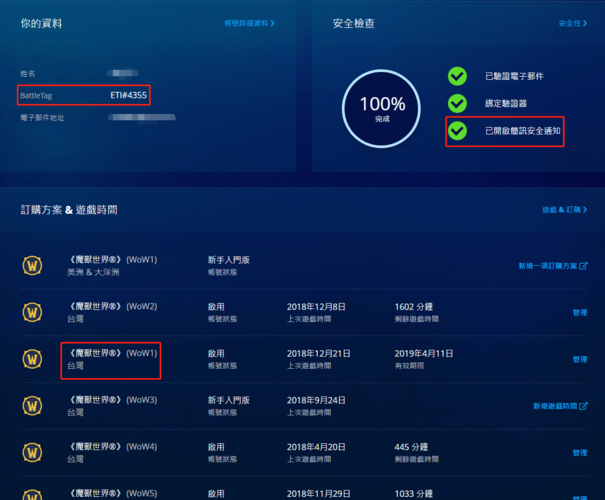Image resolution: width=605 pixels, height=500 pixels.
Task: Click the WoW icon in the WoW4 row
Action: pyautogui.click(x=32, y=452)
